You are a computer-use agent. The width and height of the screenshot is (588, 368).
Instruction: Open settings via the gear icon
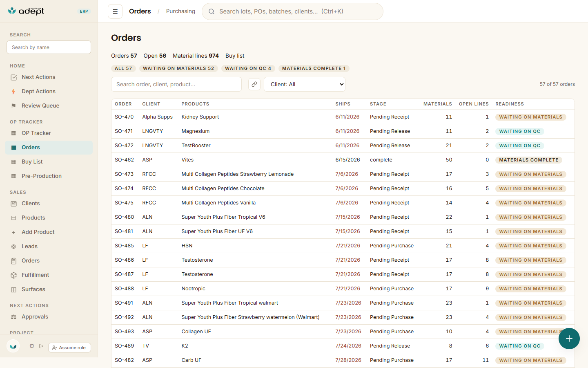coord(32,346)
